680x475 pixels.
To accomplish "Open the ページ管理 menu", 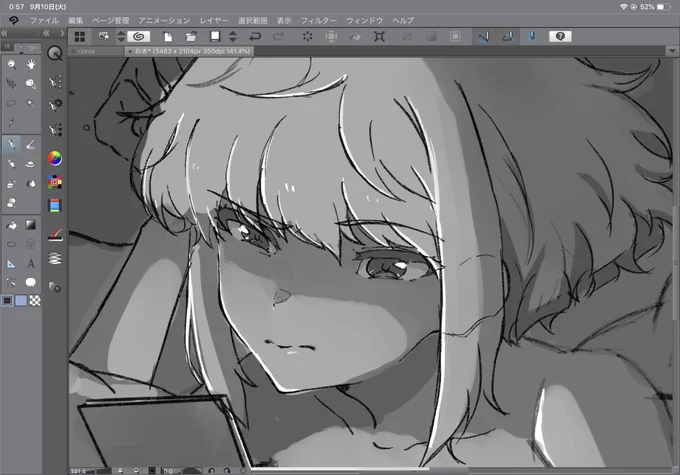I will [111, 20].
